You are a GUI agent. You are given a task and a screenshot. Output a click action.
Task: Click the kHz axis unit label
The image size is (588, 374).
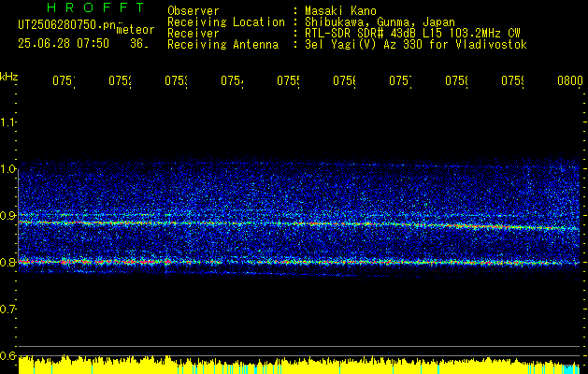point(8,77)
